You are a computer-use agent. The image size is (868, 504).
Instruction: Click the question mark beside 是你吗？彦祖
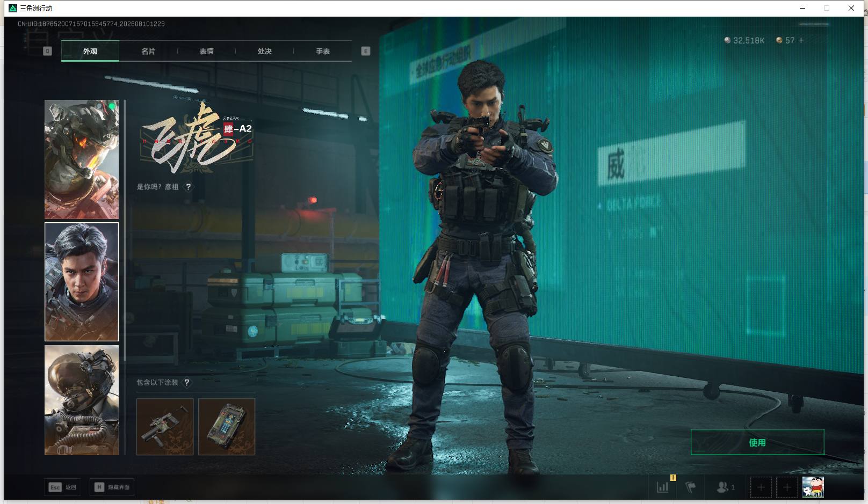(188, 187)
